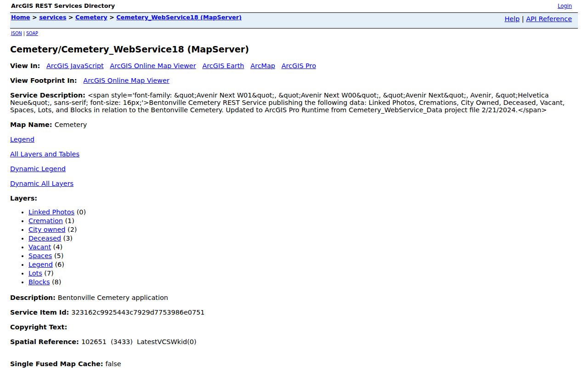Open the Linked Photos layer

51,212
